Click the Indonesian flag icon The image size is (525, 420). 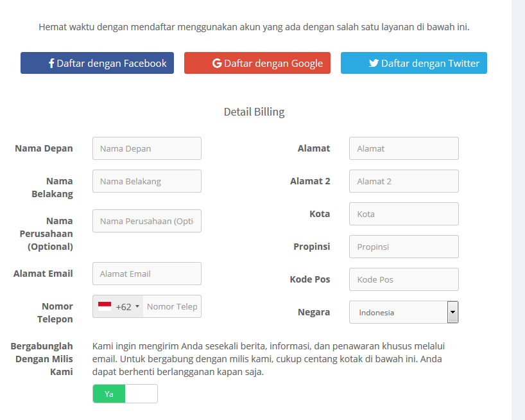click(105, 306)
